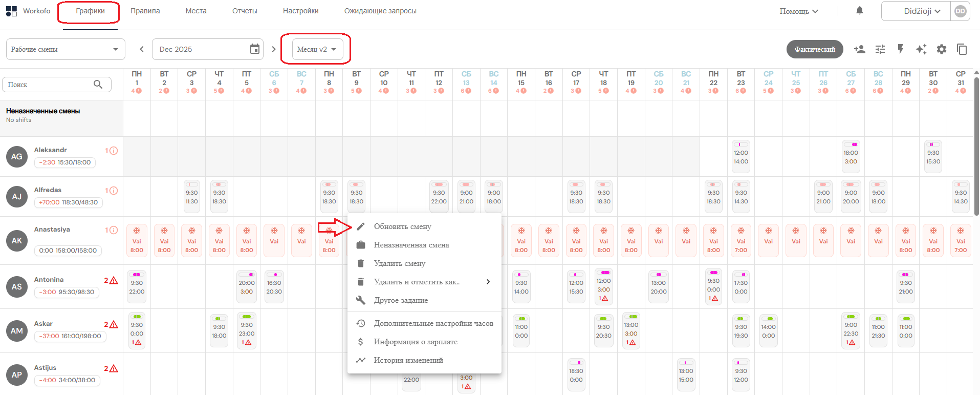Click the Поиск search field
The height and width of the screenshot is (395, 980).
coord(57,85)
